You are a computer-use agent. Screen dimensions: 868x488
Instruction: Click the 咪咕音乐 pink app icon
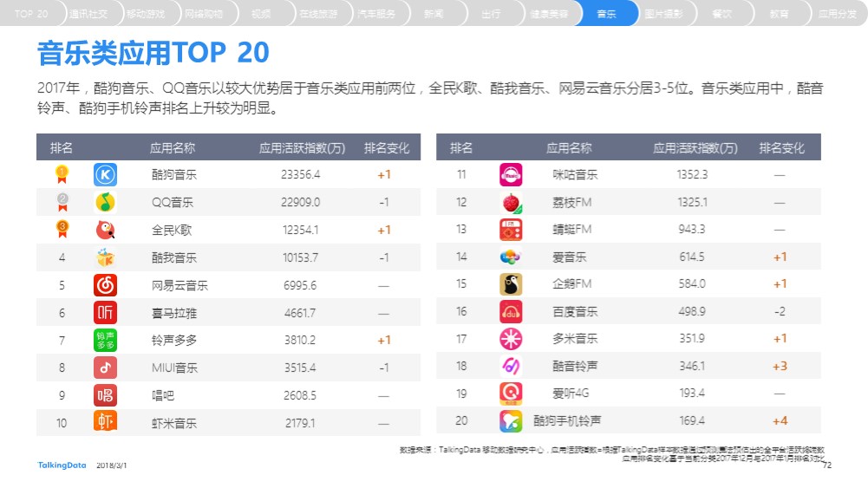pos(511,175)
